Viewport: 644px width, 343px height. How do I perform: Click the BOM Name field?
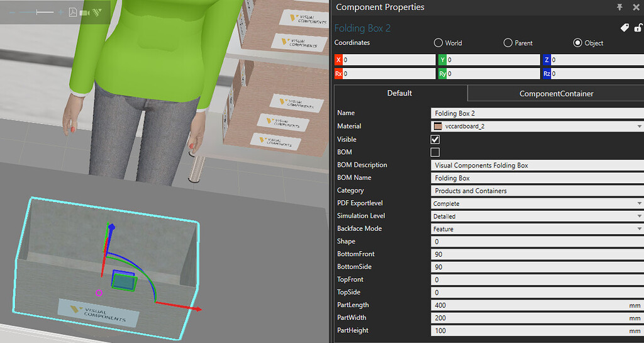point(537,178)
